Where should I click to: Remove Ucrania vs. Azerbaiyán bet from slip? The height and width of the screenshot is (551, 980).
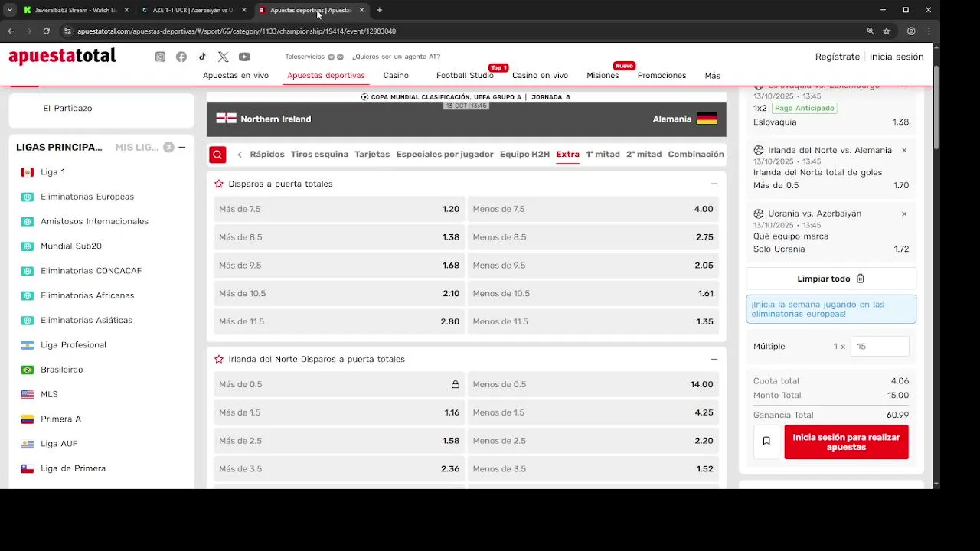[904, 214]
